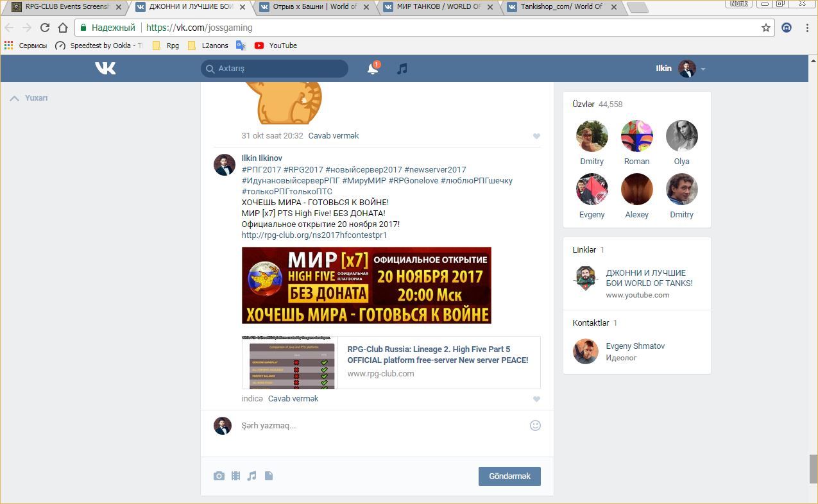Click the Şərh yazmaq comment field
Image resolution: width=818 pixels, height=504 pixels.
pos(383,425)
